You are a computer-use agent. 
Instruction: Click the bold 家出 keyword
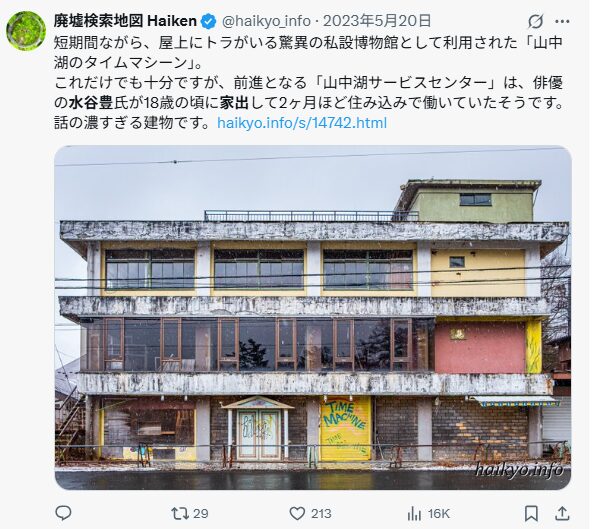click(234, 102)
